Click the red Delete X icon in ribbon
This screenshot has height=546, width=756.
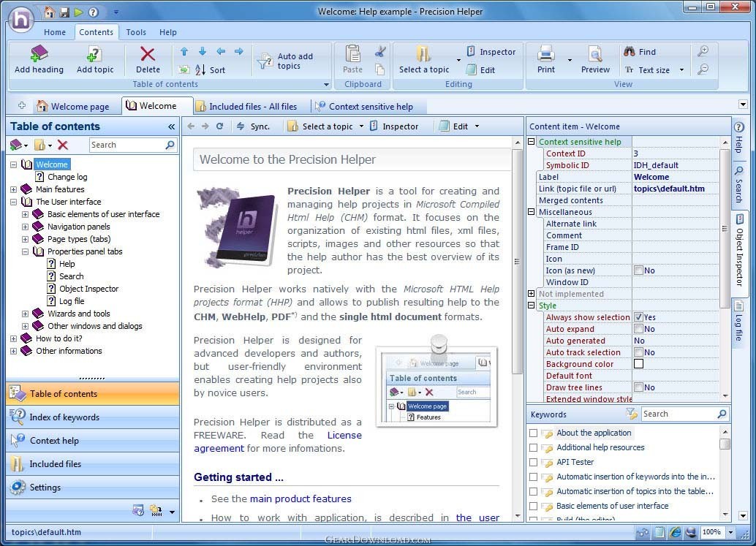pos(148,53)
